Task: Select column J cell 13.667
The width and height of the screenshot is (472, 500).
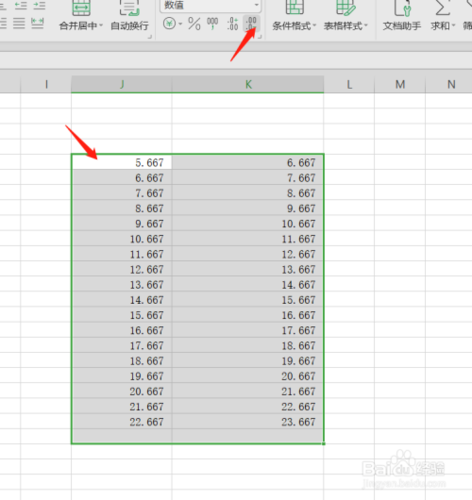Action: tap(122, 285)
